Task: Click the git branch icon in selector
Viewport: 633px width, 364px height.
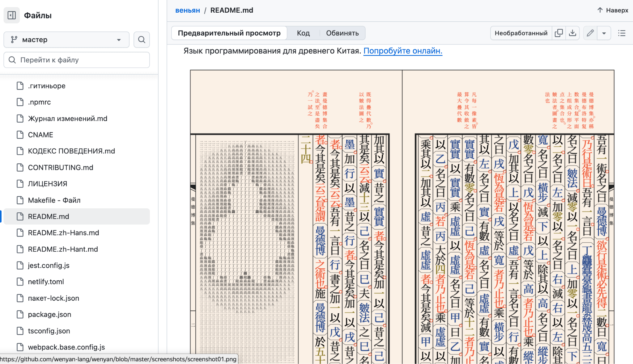Action: click(14, 40)
